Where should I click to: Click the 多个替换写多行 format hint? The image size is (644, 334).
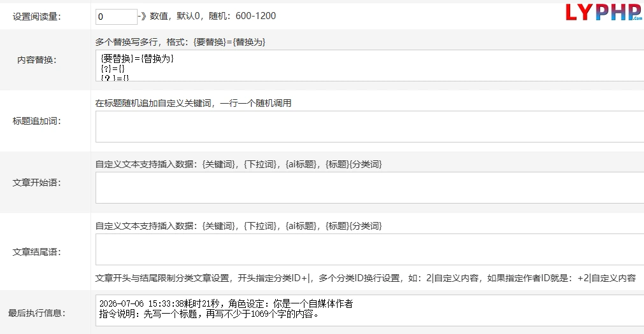pyautogui.click(x=180, y=42)
